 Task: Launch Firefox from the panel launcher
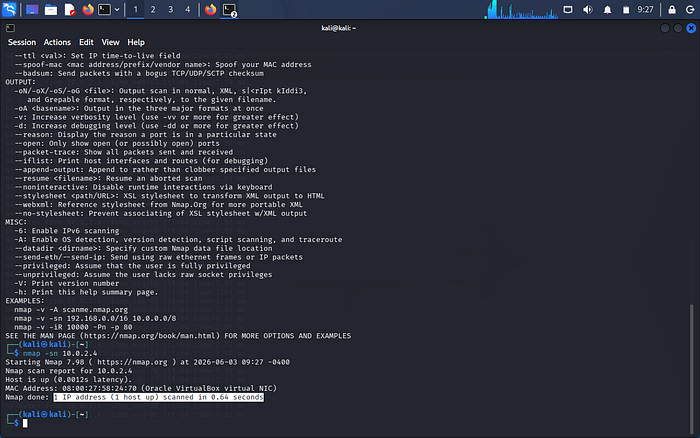88,9
